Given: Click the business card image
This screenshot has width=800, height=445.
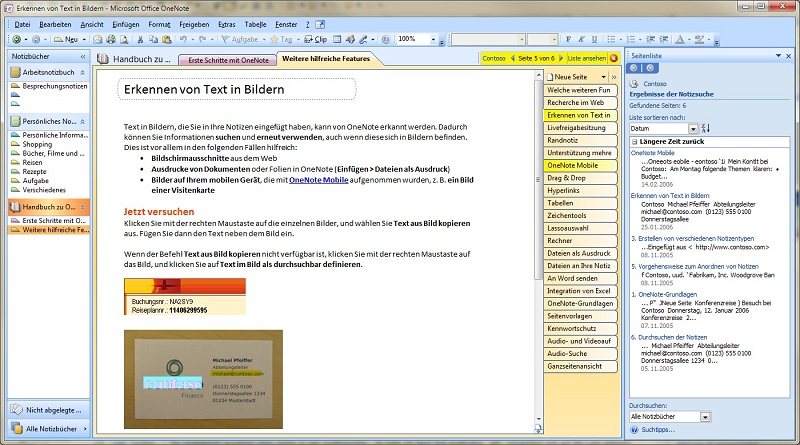Looking at the screenshot, I should click(203, 379).
